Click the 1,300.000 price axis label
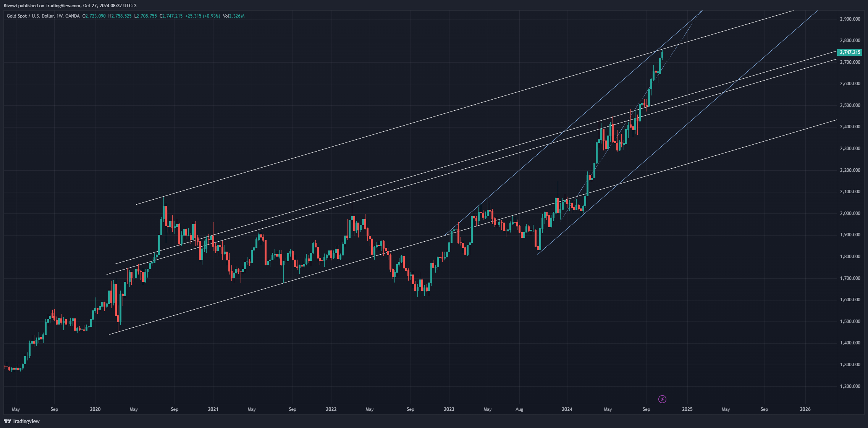The width and height of the screenshot is (868, 428). pyautogui.click(x=850, y=365)
